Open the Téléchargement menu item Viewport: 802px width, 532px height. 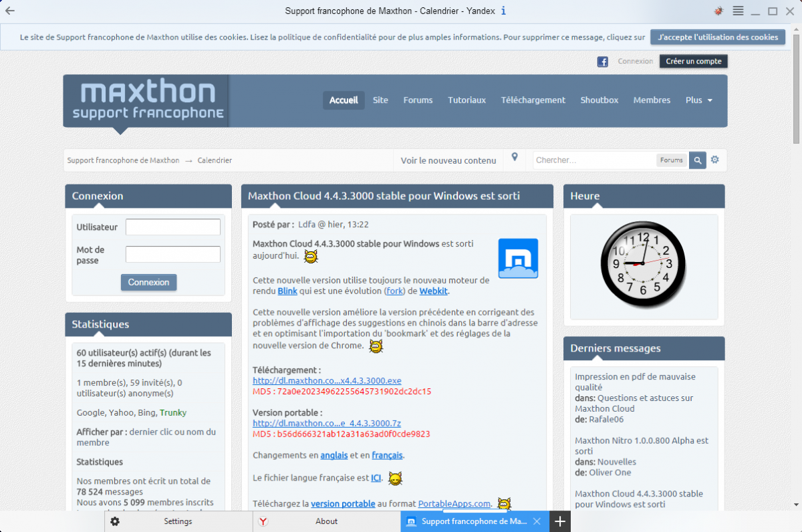533,100
